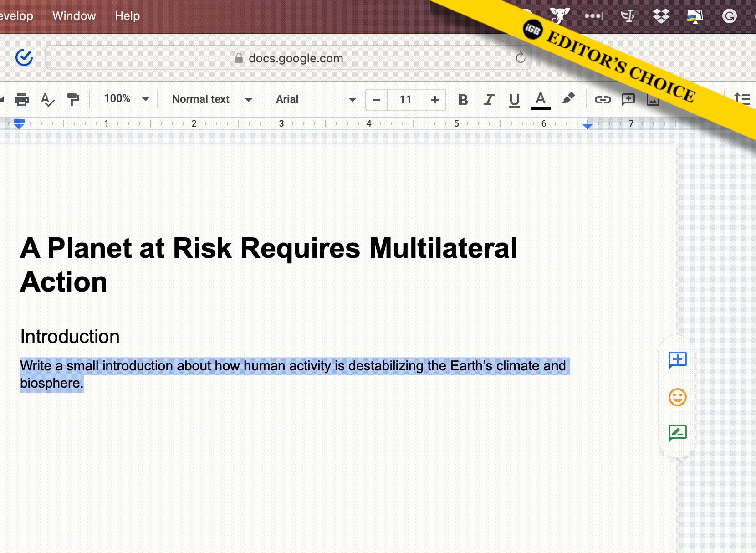Open the Window menu
Screen dimensions: 756x553
click(x=74, y=16)
